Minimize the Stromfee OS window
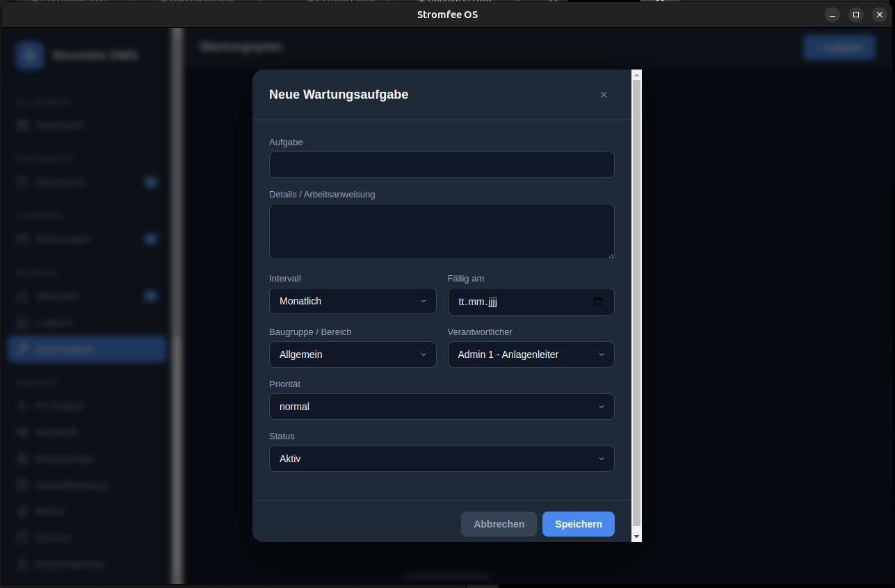Viewport: 895px width, 588px height. tap(832, 15)
